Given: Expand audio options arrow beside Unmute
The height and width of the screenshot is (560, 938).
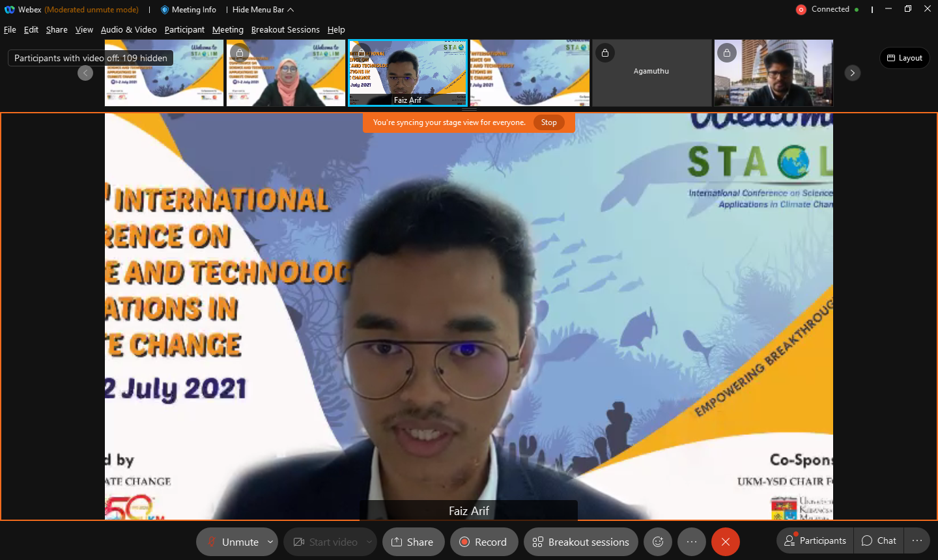Looking at the screenshot, I should click(270, 542).
